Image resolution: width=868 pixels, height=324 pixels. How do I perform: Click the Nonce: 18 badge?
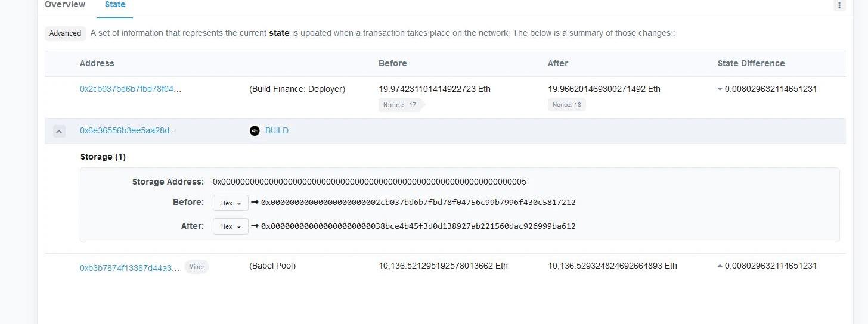[x=566, y=105]
